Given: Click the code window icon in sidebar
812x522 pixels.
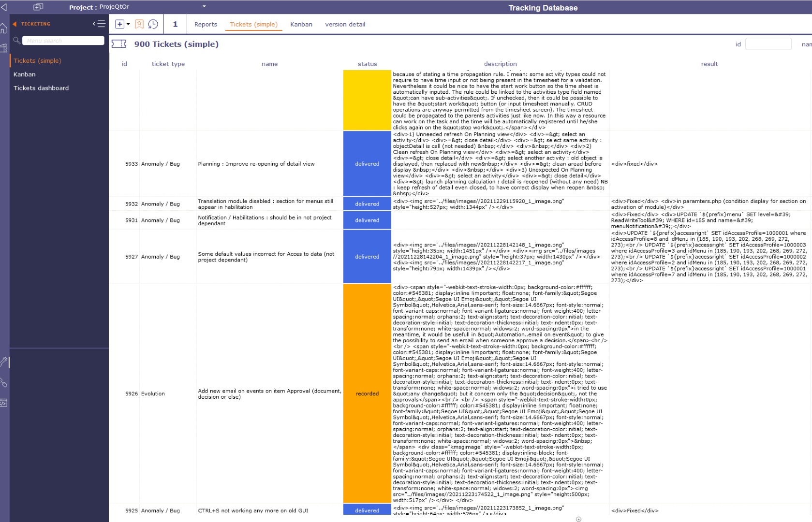Looking at the screenshot, I should (4, 403).
